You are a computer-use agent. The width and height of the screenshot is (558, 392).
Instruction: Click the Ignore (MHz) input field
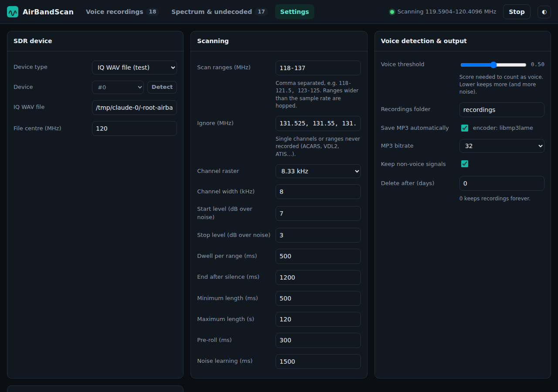click(318, 123)
